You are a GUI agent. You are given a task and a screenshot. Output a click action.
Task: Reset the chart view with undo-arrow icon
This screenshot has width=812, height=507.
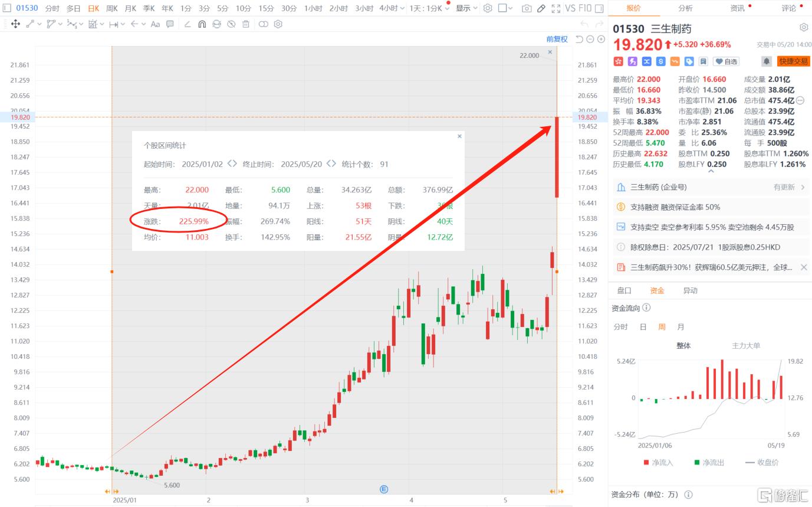(x=580, y=39)
